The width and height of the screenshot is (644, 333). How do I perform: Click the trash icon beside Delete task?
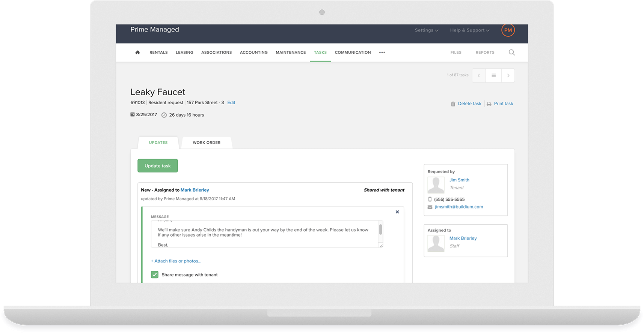click(453, 104)
